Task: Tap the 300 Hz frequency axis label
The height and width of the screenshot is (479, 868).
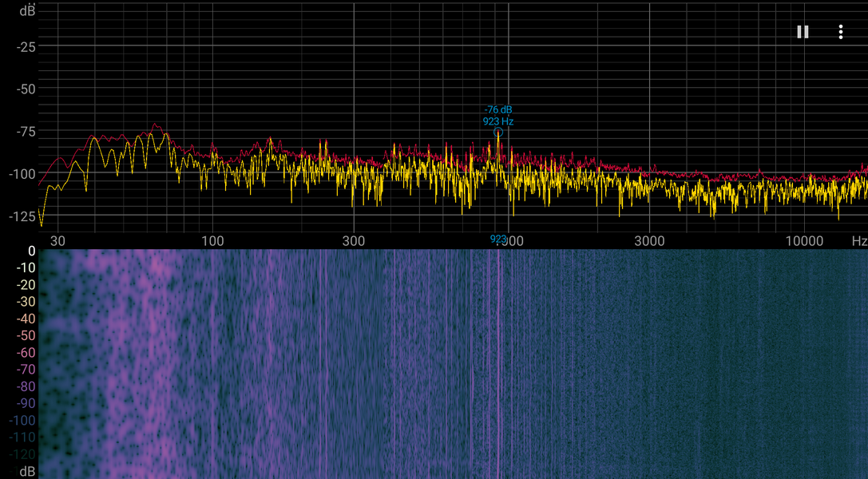Action: (x=354, y=241)
